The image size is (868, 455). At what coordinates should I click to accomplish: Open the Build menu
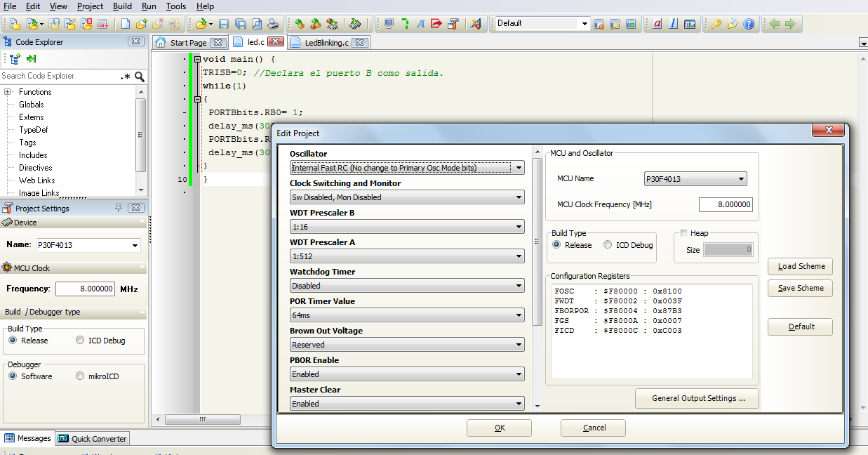[122, 6]
